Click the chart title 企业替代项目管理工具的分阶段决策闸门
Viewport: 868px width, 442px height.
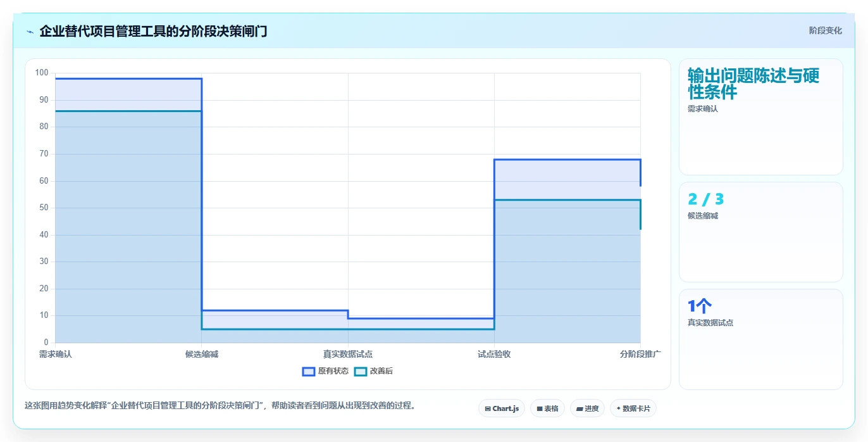[x=153, y=31]
